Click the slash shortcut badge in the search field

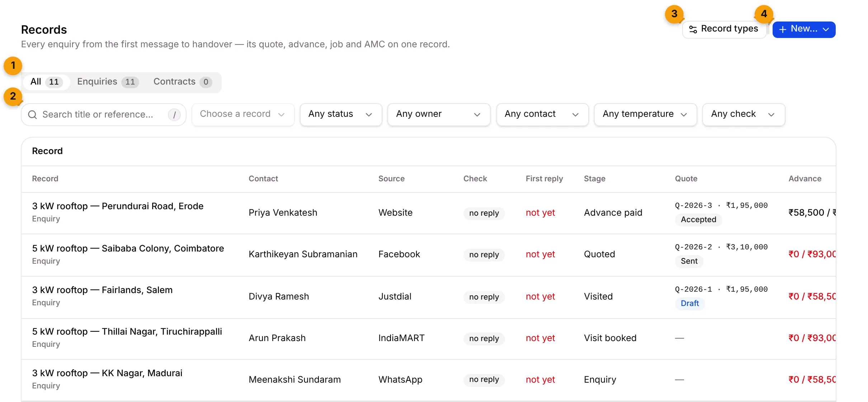(174, 115)
